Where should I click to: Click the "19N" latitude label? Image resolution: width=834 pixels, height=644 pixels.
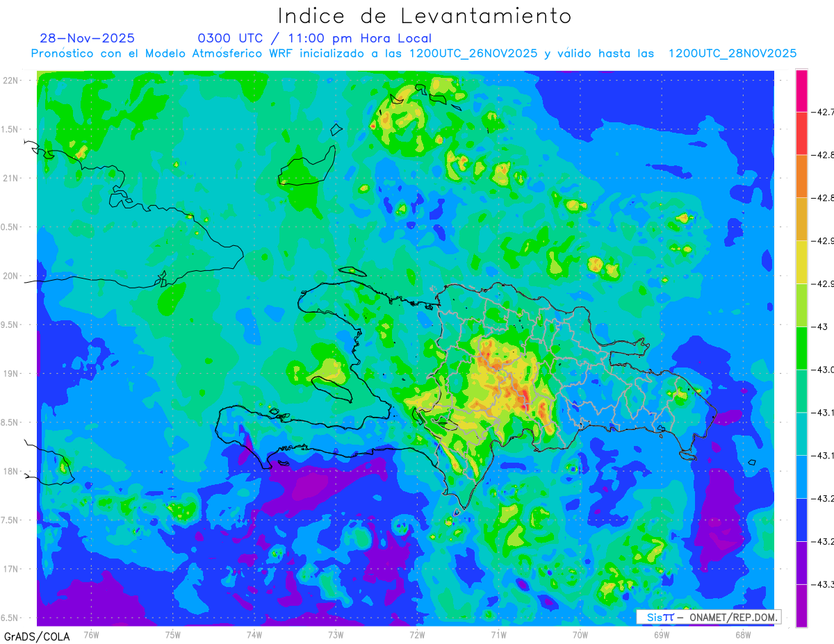click(x=11, y=374)
